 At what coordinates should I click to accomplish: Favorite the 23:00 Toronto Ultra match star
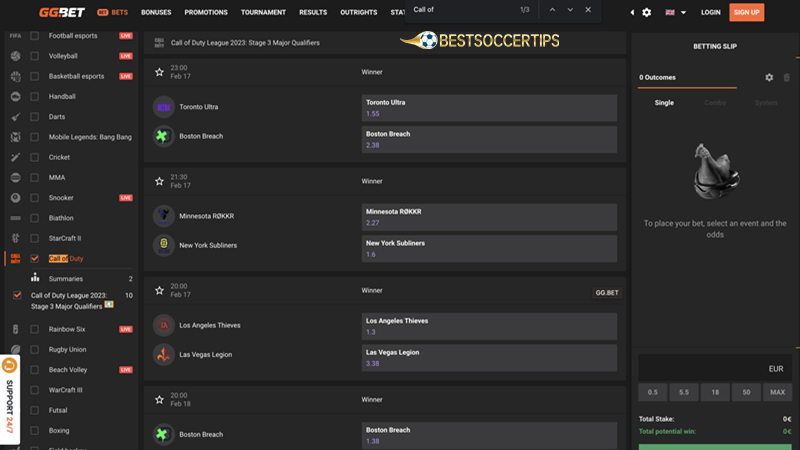click(x=159, y=72)
